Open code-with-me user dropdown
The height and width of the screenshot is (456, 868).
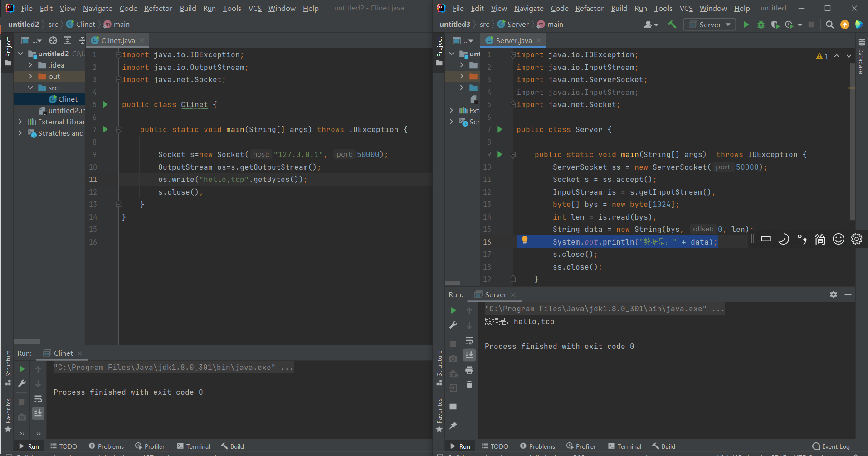pos(651,25)
